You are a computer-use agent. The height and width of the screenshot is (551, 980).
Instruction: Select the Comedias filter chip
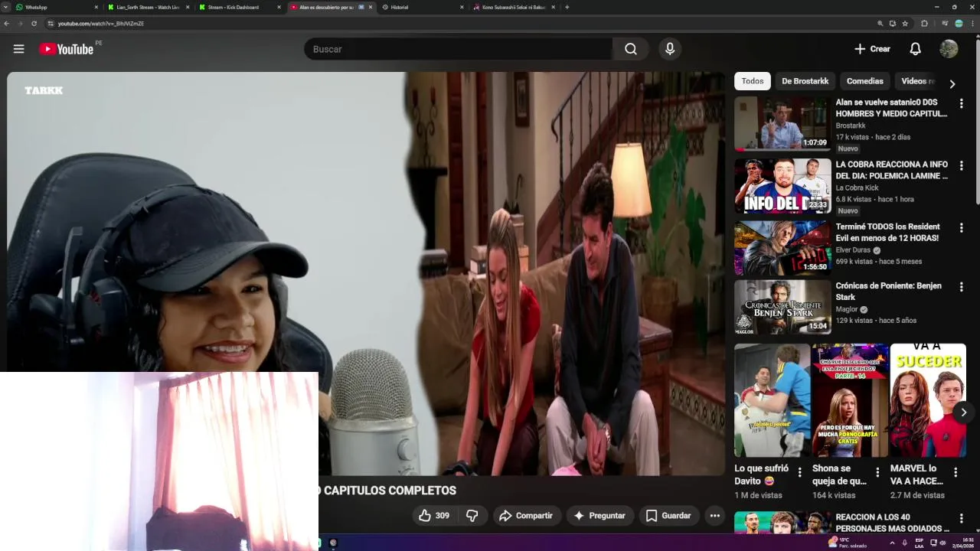click(864, 81)
